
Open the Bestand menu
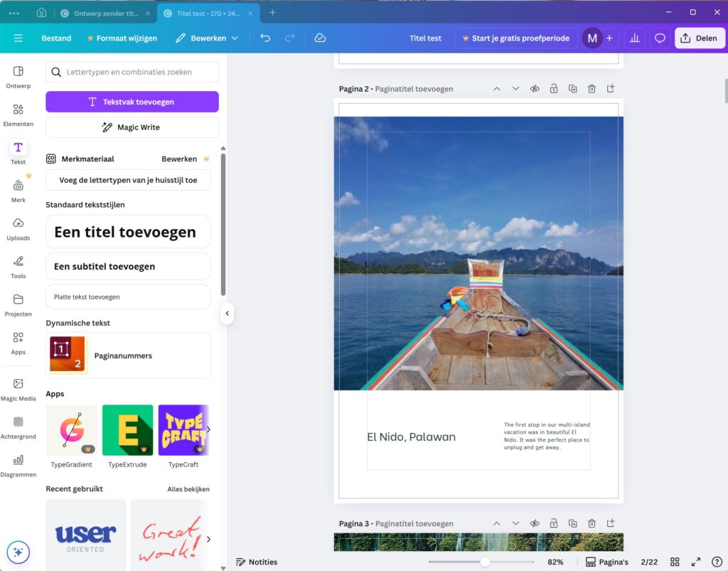click(56, 38)
